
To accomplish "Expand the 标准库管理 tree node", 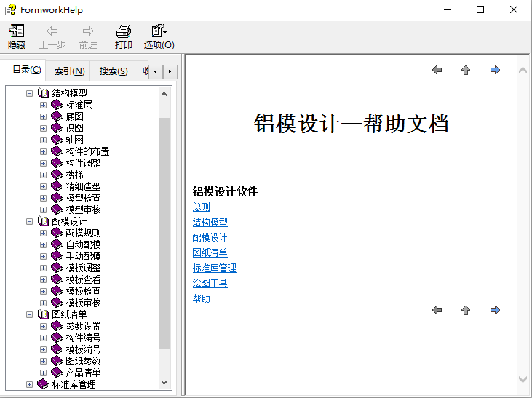I will click(30, 384).
